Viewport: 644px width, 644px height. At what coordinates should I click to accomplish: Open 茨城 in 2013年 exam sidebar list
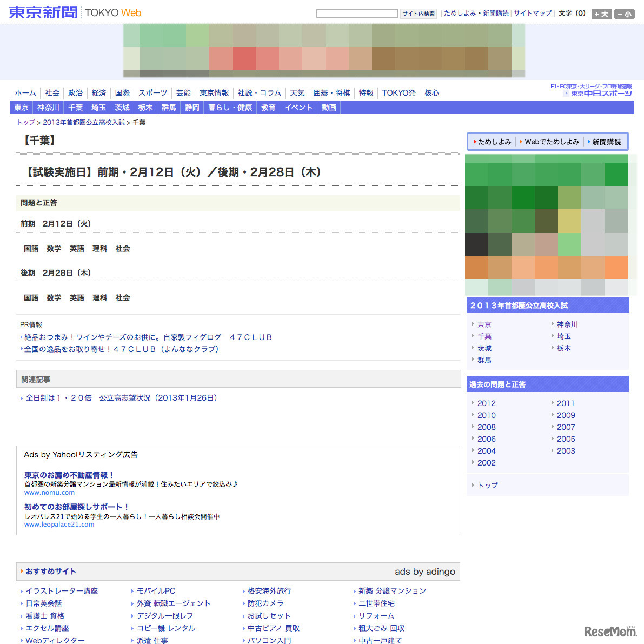484,348
